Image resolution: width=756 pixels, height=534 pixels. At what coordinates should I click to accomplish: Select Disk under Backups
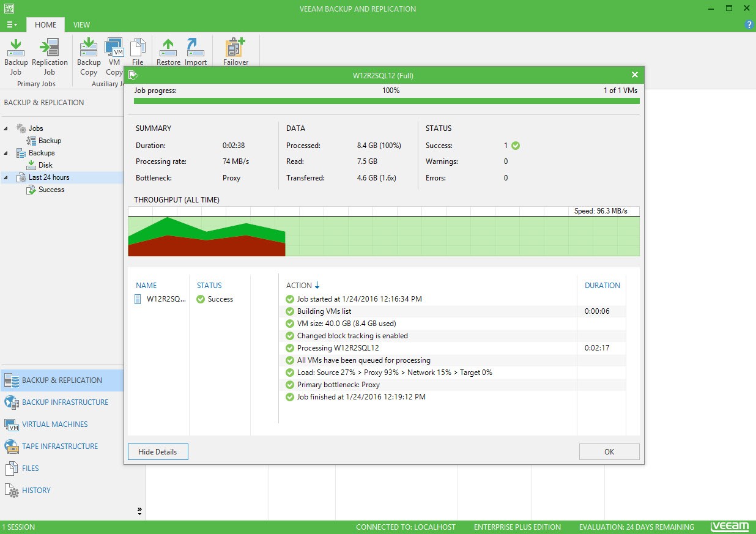[45, 165]
